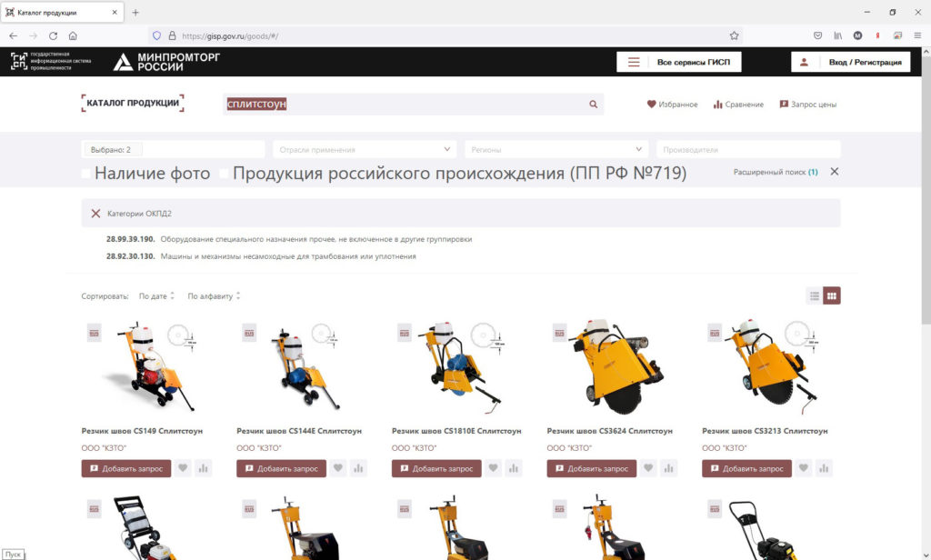Click browser back arrow

(x=13, y=35)
